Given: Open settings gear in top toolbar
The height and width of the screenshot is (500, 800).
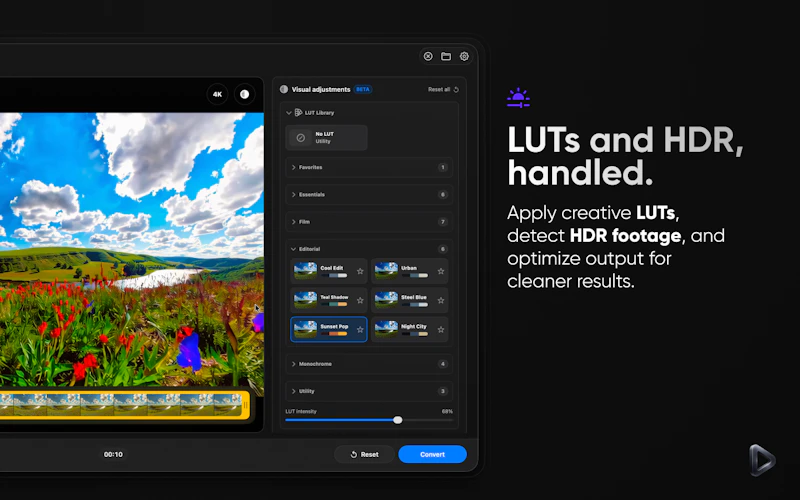Looking at the screenshot, I should tap(464, 56).
